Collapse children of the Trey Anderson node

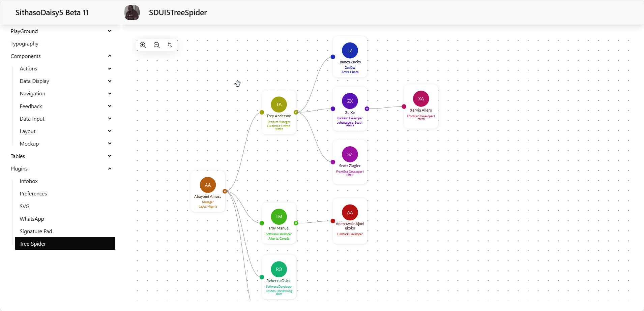click(x=296, y=112)
